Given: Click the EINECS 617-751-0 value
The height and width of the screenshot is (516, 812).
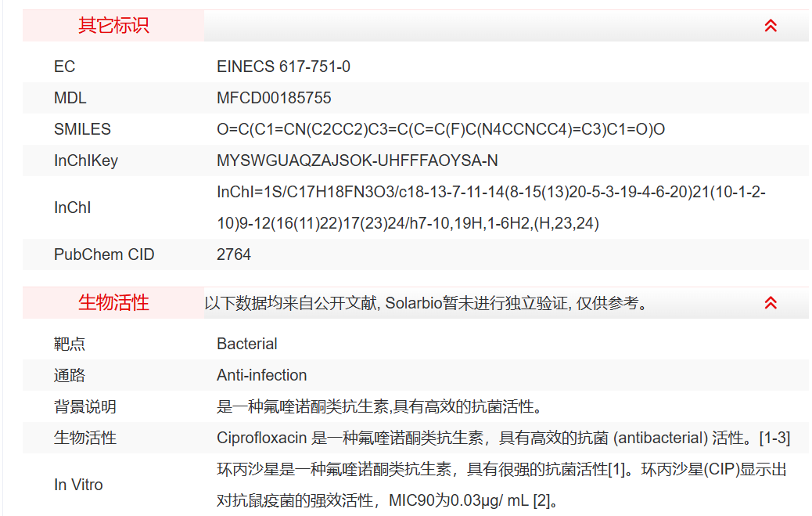Looking at the screenshot, I should 283,67.
